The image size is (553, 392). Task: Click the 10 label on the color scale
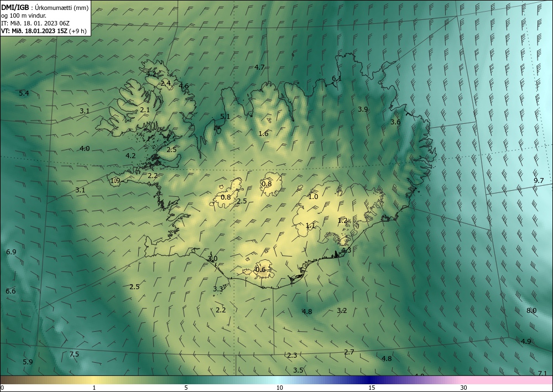point(280,388)
